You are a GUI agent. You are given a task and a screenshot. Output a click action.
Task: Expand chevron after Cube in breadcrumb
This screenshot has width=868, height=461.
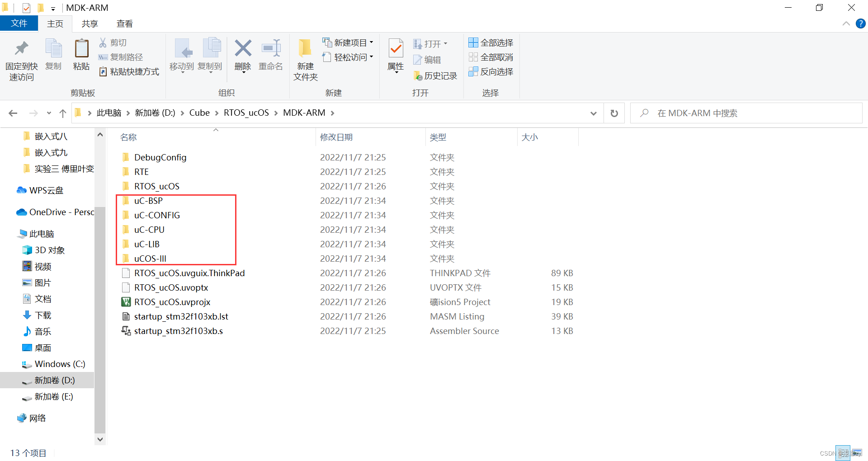coord(217,113)
